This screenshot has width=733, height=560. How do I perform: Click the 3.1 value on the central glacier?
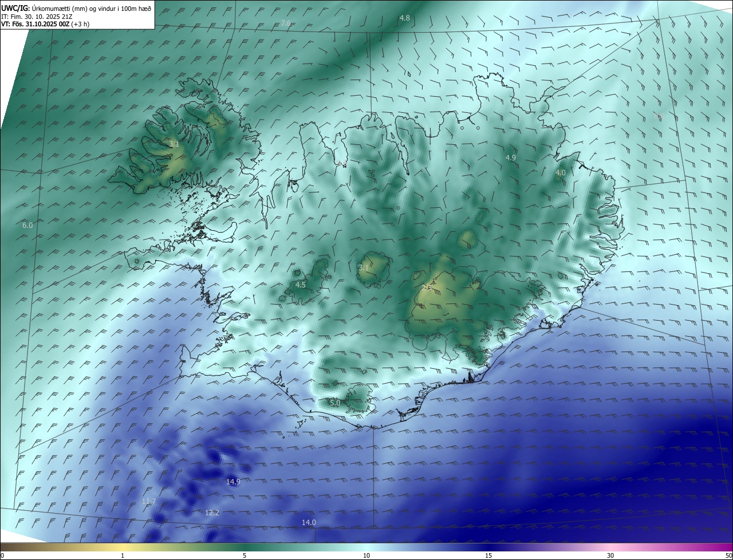364,267
